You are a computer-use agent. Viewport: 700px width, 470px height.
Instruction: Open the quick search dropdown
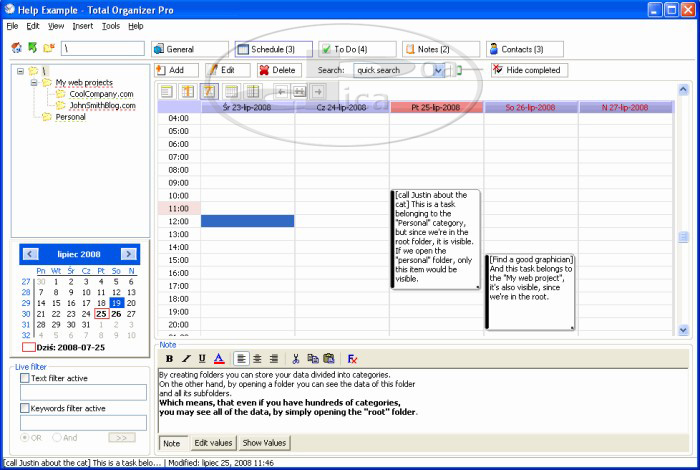coord(439,70)
